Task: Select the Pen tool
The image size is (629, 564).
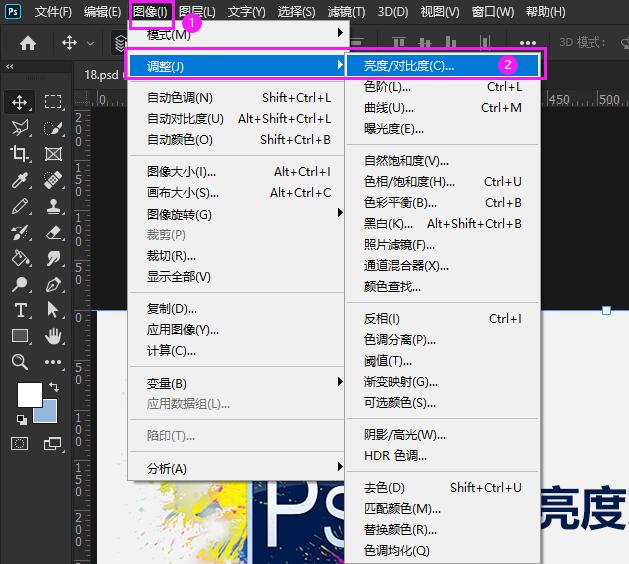Action: [53, 284]
